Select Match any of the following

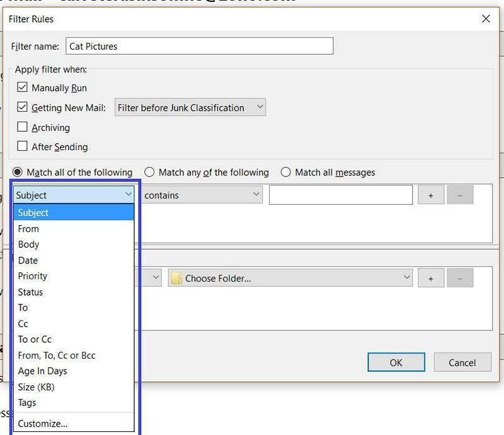pos(149,172)
